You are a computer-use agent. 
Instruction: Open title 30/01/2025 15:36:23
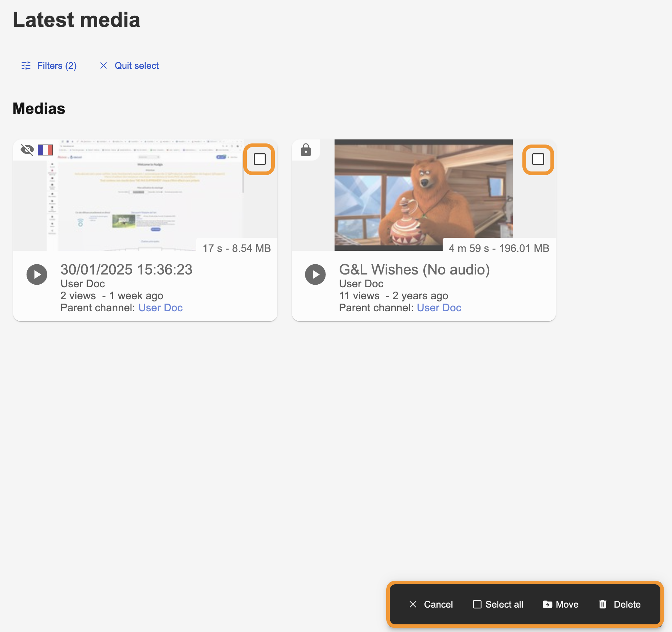(126, 270)
